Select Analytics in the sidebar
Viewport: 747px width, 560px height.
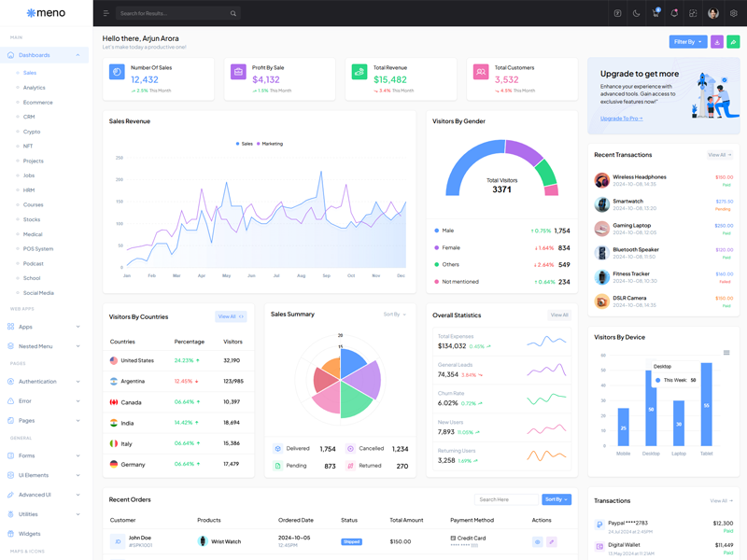tap(34, 88)
